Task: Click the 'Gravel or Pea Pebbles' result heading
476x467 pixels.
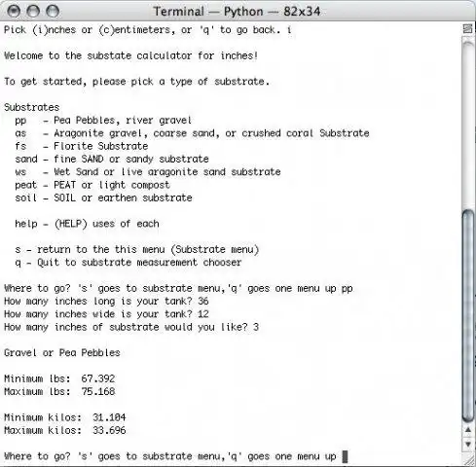Action: [62, 353]
